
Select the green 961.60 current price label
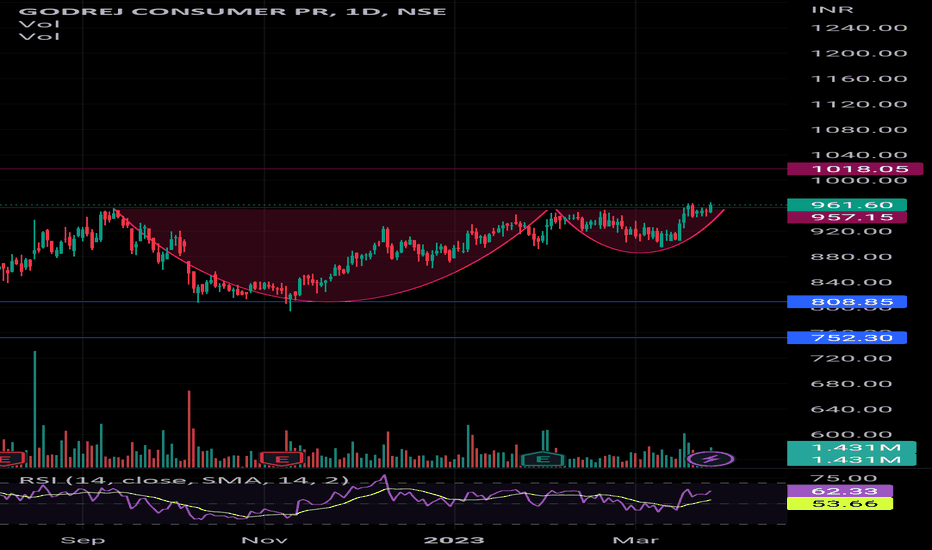pos(847,205)
